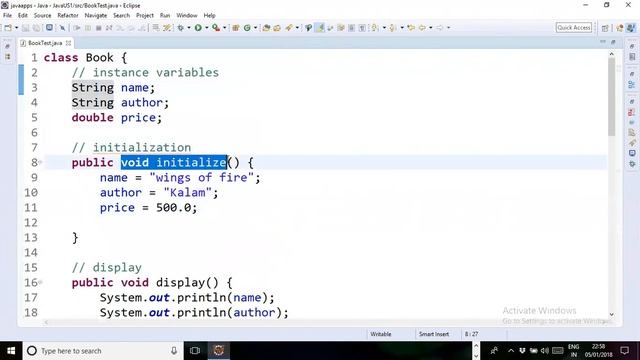This screenshot has height=360, width=640.
Task: Collapse the initialize method fold marker
Action: (40, 162)
